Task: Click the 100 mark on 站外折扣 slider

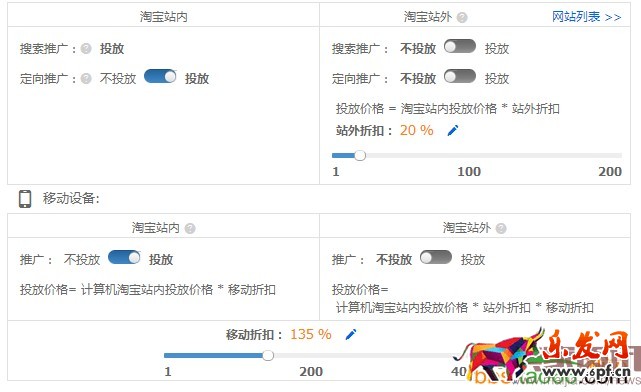Action: coord(469,171)
